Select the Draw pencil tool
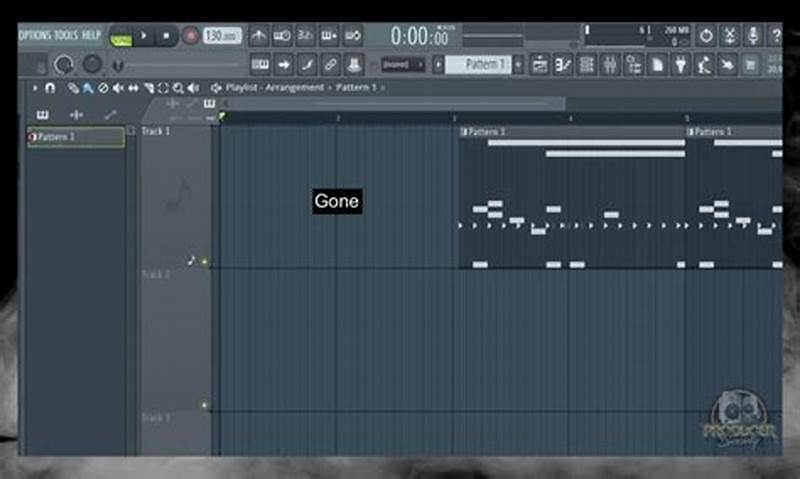The height and width of the screenshot is (479, 800). [73, 88]
